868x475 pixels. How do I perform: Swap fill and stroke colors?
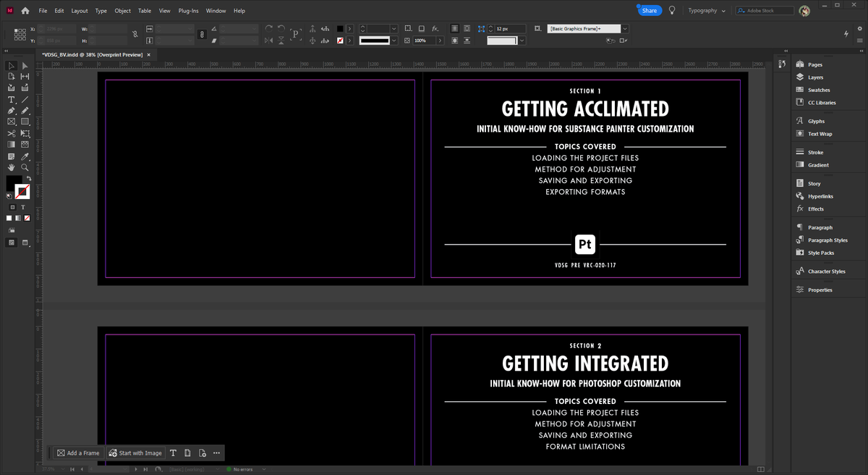[x=28, y=178]
